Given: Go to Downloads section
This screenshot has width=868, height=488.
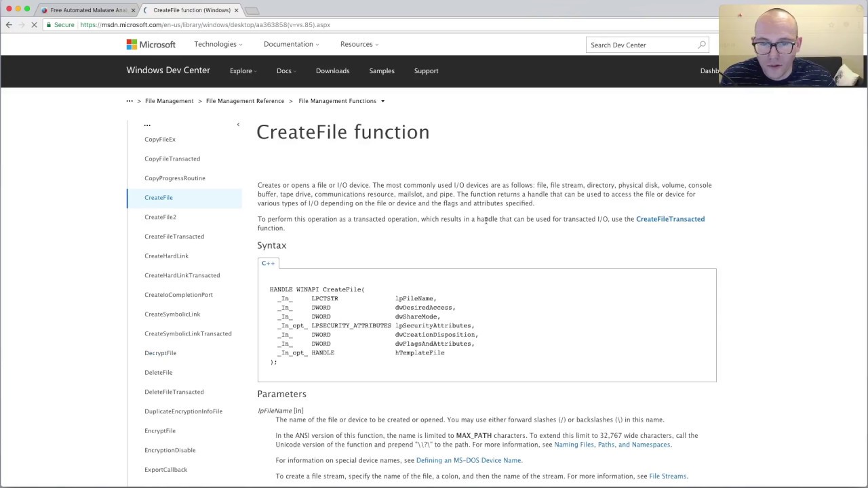Looking at the screenshot, I should [x=332, y=71].
